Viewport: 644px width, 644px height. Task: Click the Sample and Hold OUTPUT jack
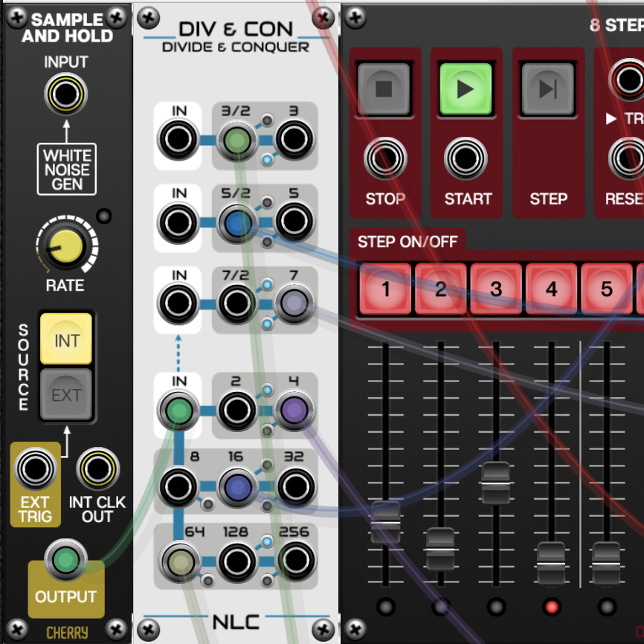(65, 559)
